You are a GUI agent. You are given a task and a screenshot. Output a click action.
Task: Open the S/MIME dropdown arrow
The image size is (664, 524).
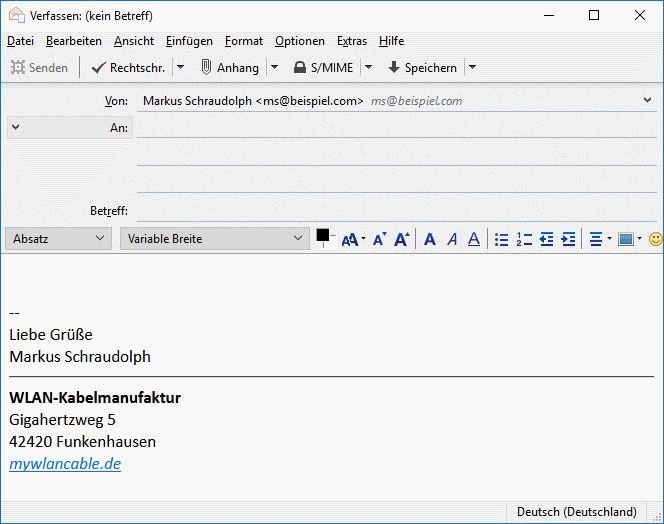coord(368,68)
